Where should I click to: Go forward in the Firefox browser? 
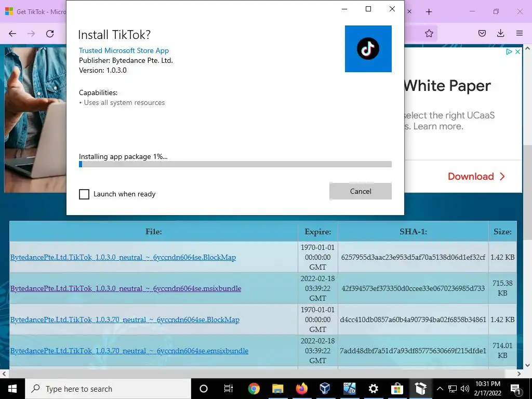[31, 33]
